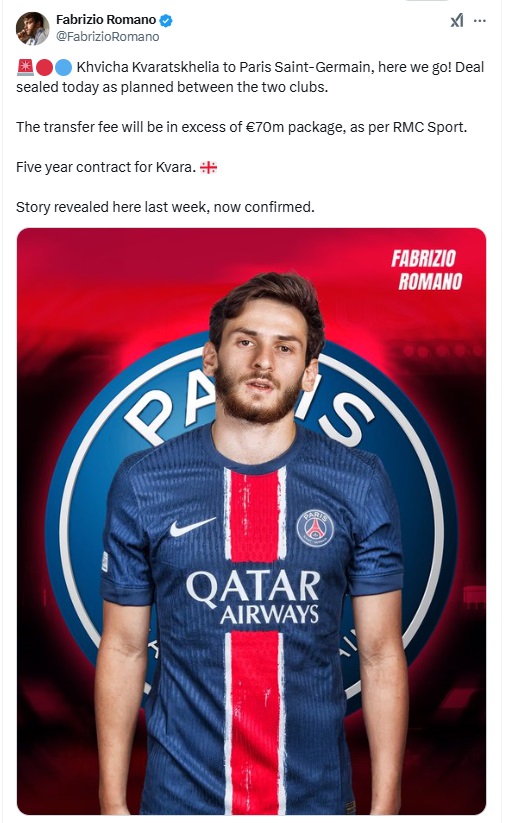Screen dimensions: 505x823
Task: Click the Nike swoosh on the shirt
Action: (192, 526)
